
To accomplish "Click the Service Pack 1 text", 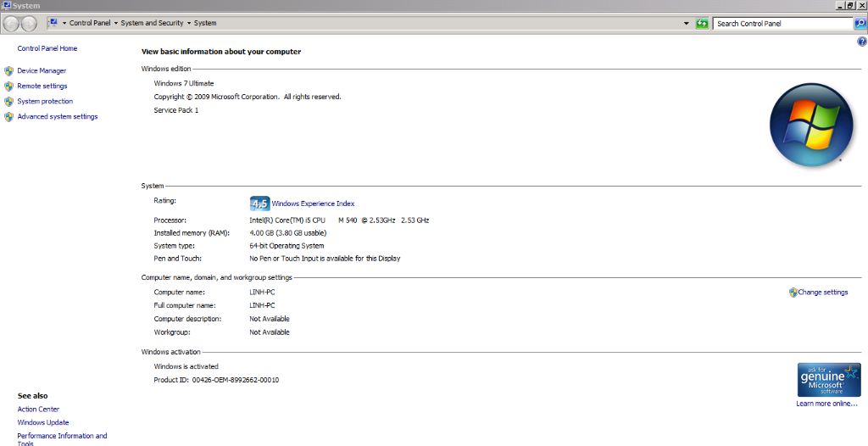I will tap(176, 110).
